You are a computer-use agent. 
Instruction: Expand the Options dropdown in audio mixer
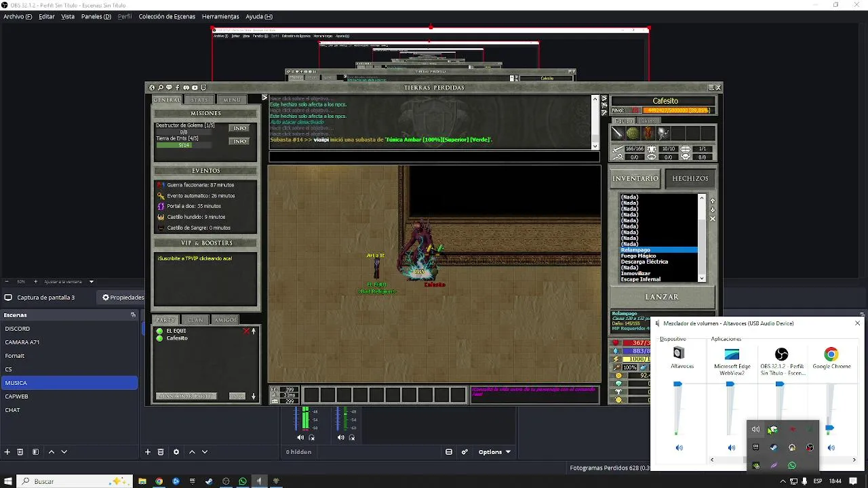(494, 452)
